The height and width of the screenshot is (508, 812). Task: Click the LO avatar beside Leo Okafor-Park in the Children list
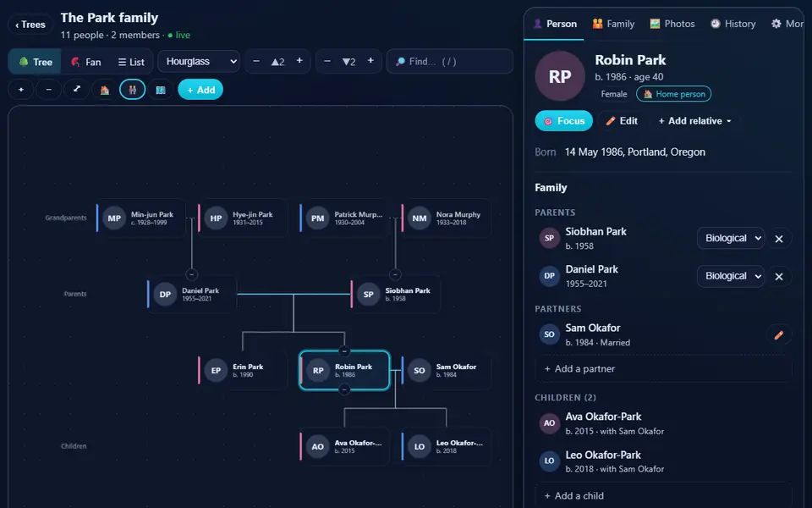(550, 461)
